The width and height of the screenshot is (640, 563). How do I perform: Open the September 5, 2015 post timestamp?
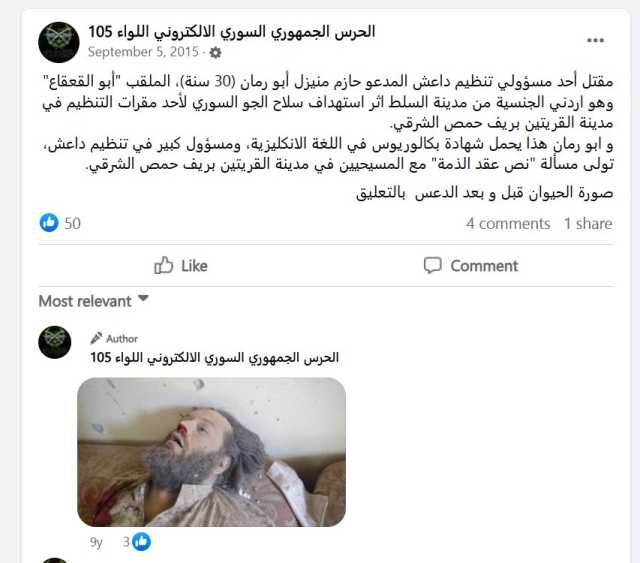click(143, 52)
